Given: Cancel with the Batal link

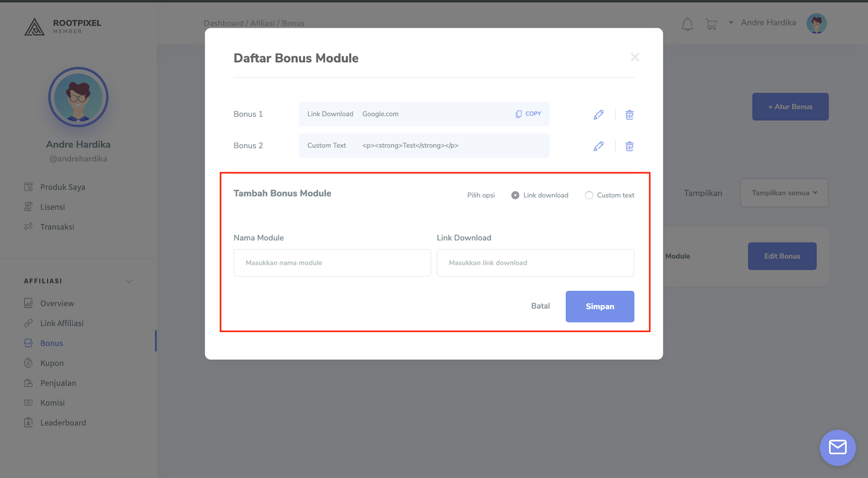Looking at the screenshot, I should (540, 306).
